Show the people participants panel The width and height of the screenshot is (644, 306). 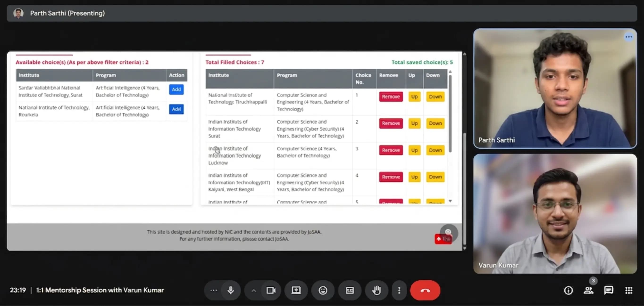588,290
